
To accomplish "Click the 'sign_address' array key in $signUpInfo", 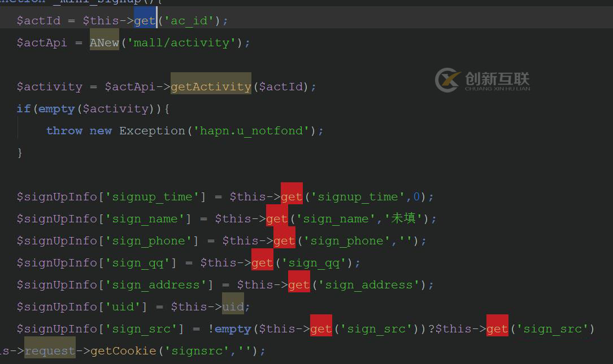I will tap(155, 285).
